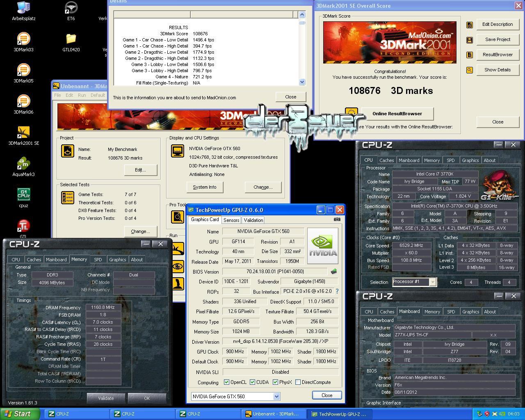This screenshot has width=525, height=420.
Task: Click Selected Tests checklist icon
Action: click(68, 197)
